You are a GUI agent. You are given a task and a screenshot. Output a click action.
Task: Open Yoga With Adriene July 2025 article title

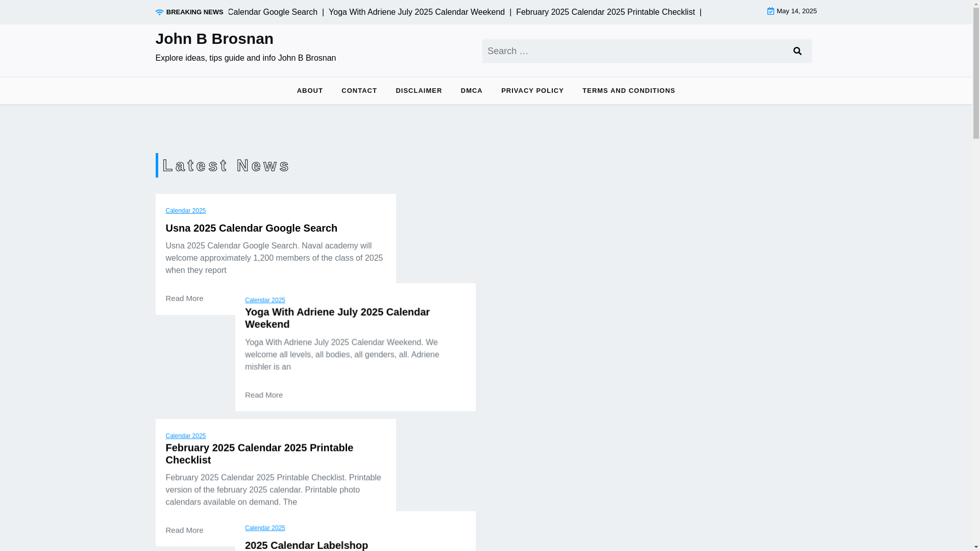point(337,318)
